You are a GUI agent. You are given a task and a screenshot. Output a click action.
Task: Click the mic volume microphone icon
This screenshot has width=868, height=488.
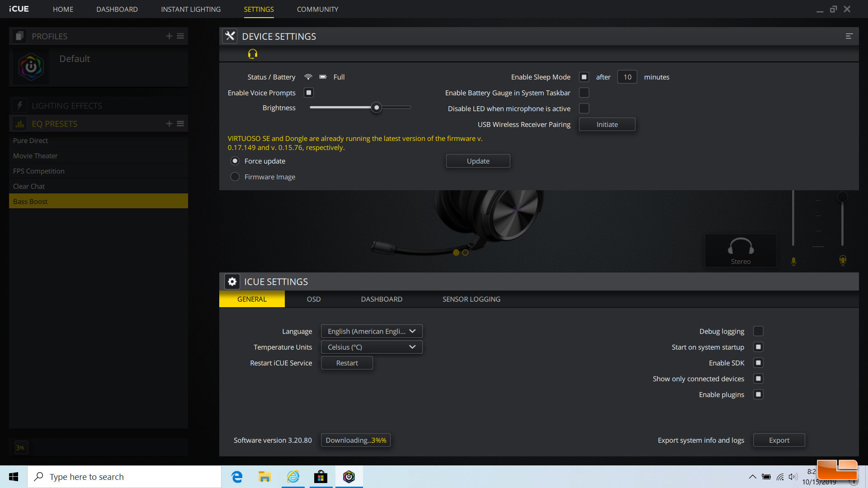click(793, 261)
